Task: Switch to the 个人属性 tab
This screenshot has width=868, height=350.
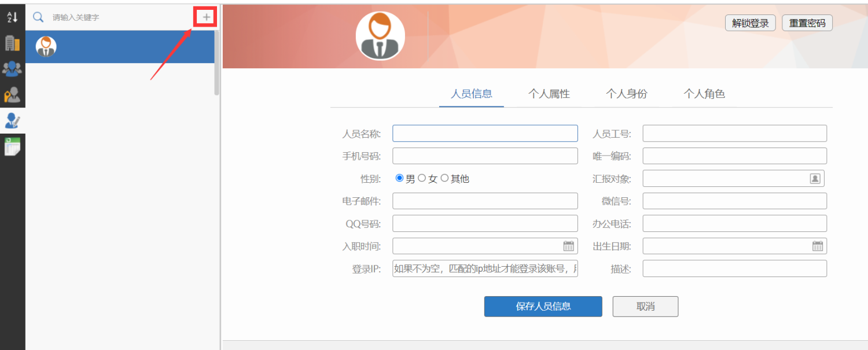Action: (x=549, y=94)
